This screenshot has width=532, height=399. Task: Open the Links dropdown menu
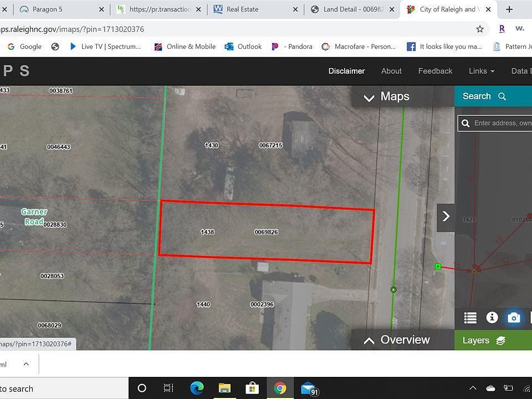[x=481, y=71]
